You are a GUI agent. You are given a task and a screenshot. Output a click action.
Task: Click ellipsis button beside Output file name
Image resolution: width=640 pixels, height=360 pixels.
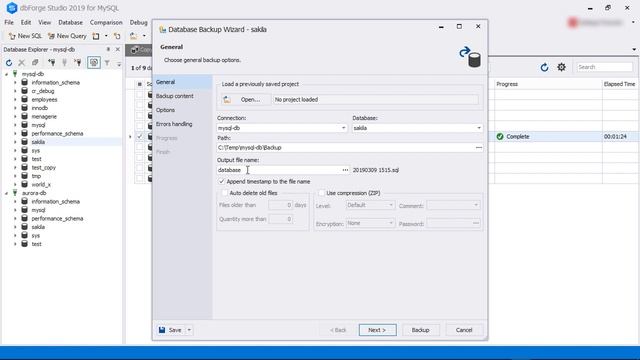(345, 170)
